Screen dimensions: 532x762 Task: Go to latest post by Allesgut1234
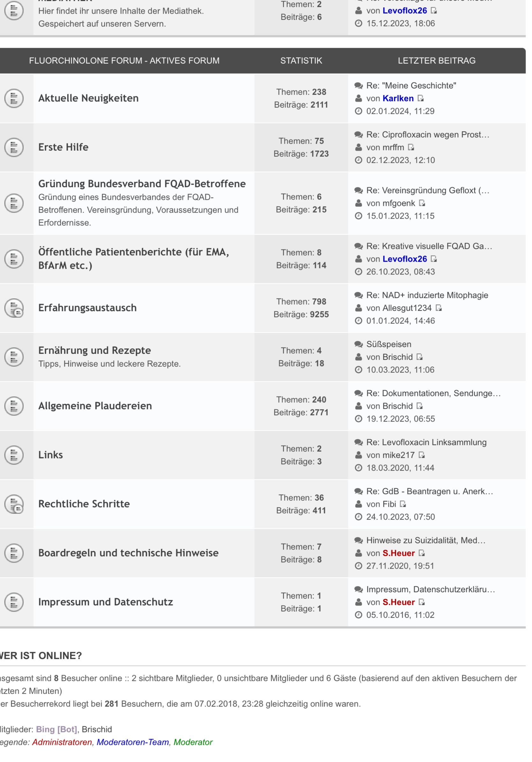pyautogui.click(x=439, y=308)
